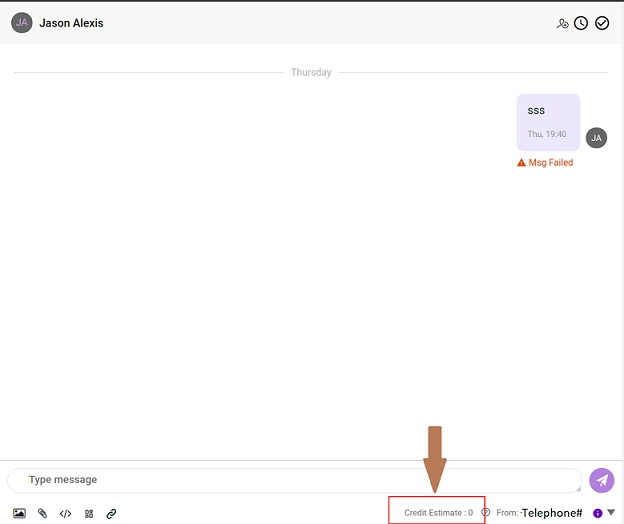
Task: Send message with purple paper plane button
Action: click(x=601, y=480)
